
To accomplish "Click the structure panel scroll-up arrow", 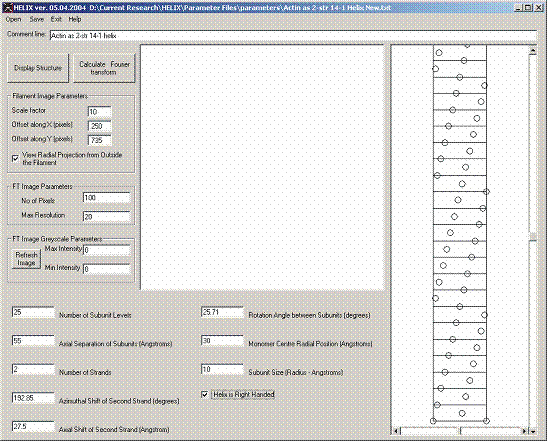I will pos(533,51).
